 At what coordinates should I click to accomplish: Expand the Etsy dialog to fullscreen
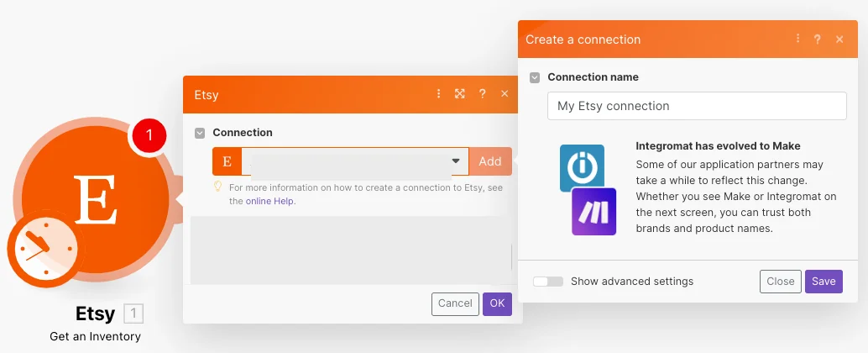pyautogui.click(x=459, y=93)
